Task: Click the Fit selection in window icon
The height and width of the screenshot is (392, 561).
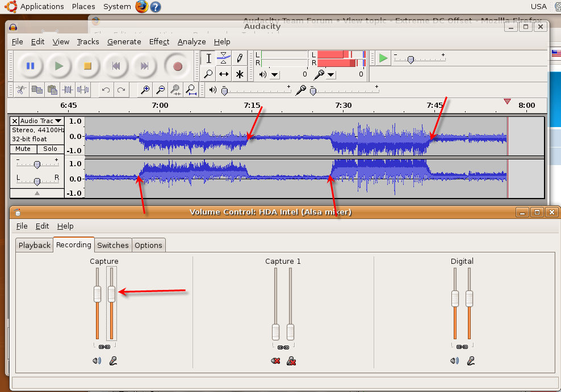Action: coord(175,90)
